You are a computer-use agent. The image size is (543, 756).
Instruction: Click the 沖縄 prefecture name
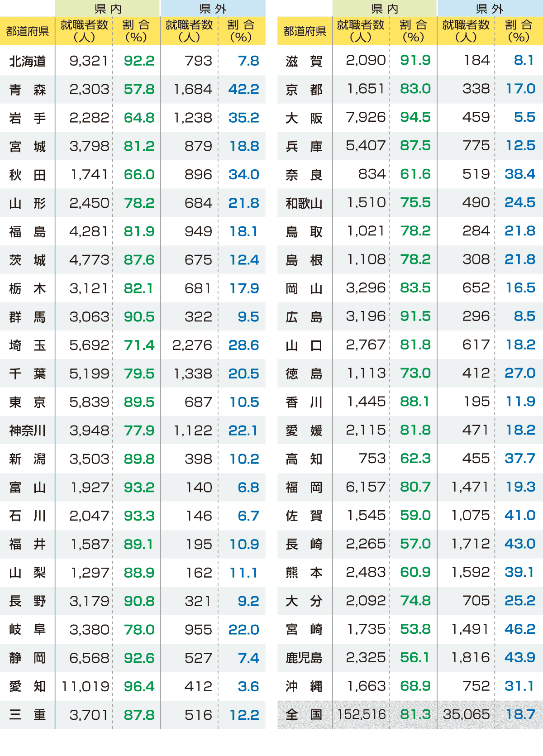point(304,686)
